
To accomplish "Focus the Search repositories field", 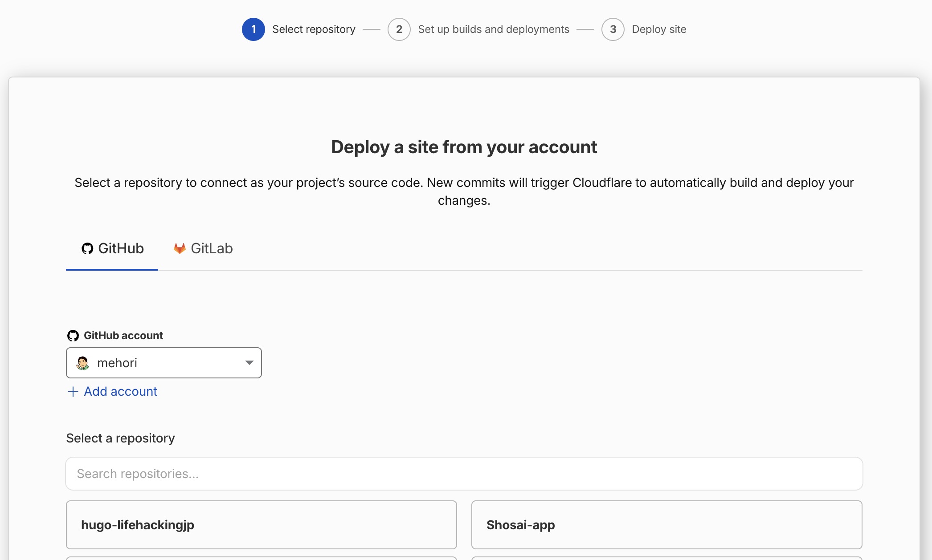I will [x=464, y=474].
